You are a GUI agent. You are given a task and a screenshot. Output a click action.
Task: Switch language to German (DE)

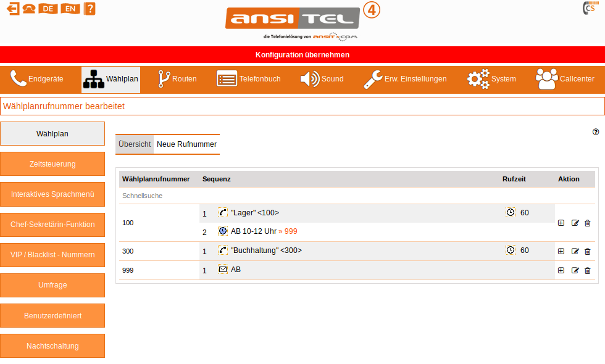[x=48, y=9]
